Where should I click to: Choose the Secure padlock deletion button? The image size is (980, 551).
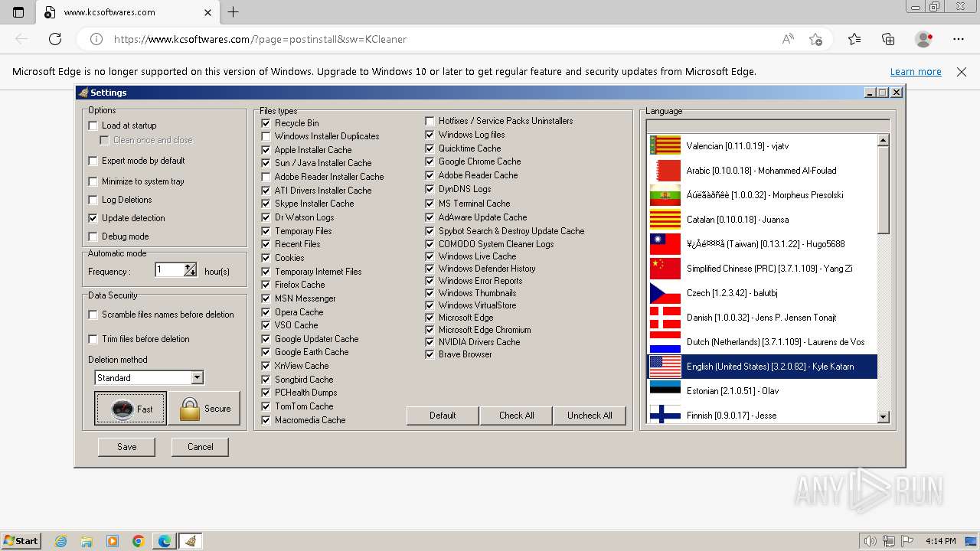(x=204, y=409)
